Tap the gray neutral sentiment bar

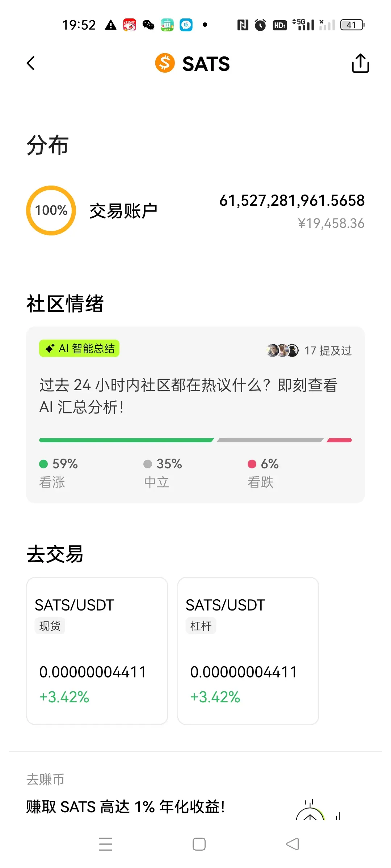coord(270,440)
